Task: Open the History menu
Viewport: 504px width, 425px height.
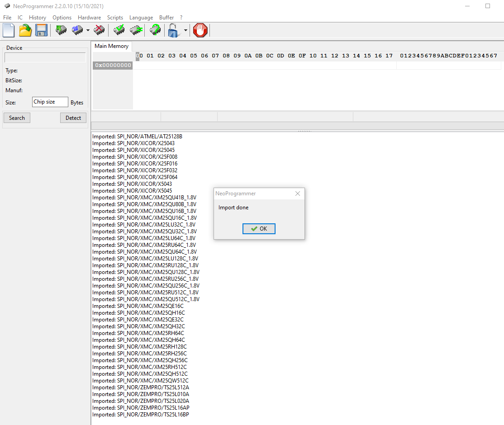Action: 37,18
